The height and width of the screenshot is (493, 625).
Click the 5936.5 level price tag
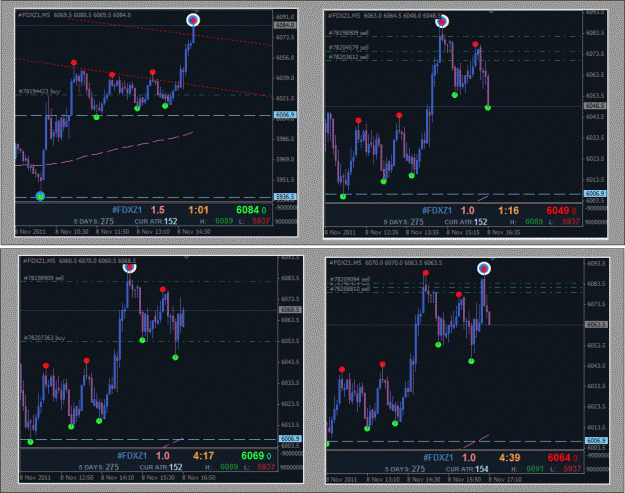point(285,196)
